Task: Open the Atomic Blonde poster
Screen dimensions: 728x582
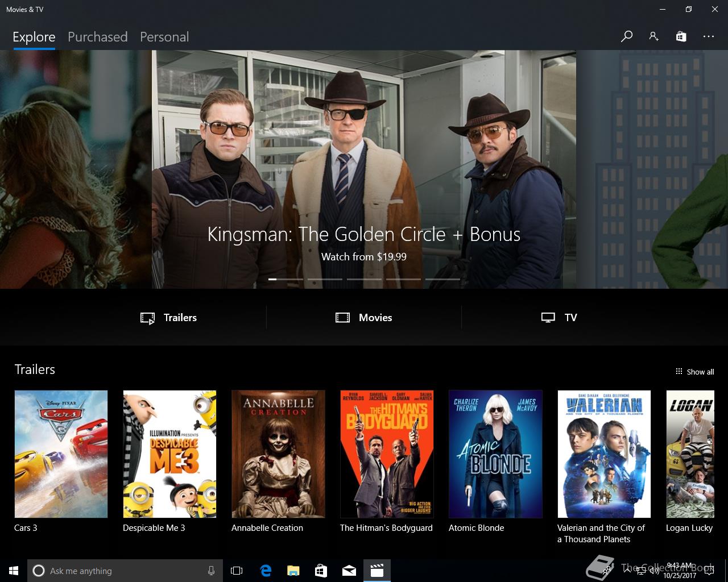Action: point(495,454)
